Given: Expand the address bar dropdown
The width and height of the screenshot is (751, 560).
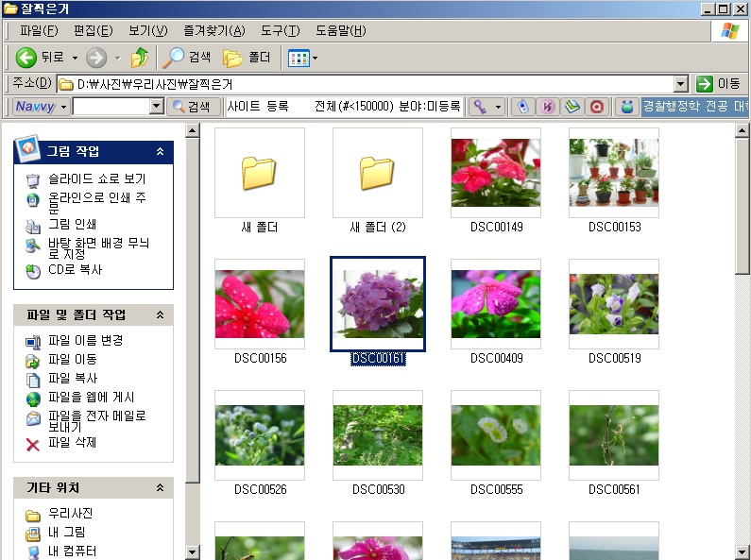Looking at the screenshot, I should tap(680, 84).
